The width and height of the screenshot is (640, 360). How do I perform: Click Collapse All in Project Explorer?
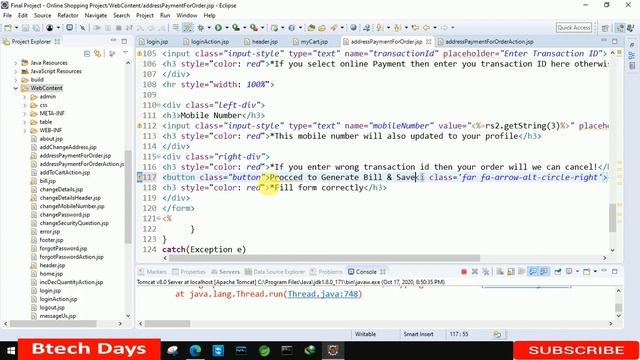coord(87,53)
